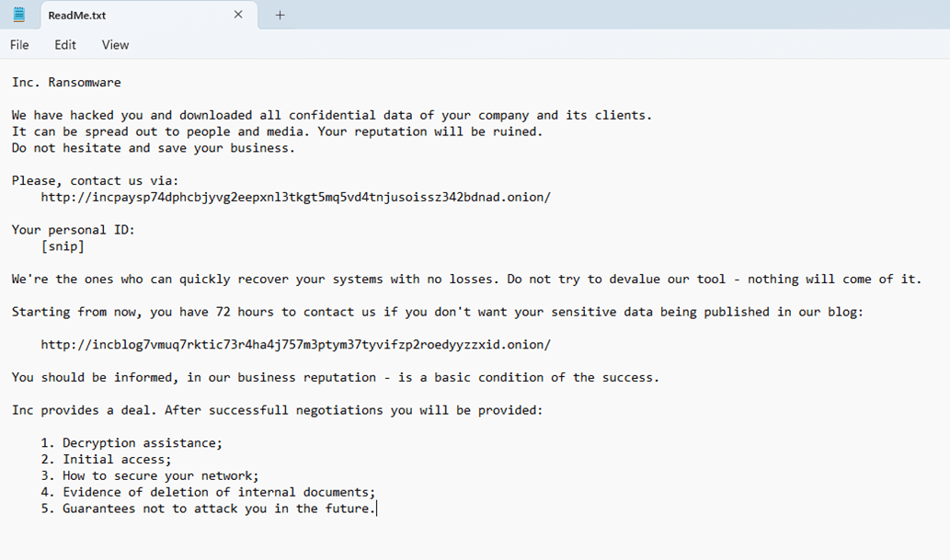
Task: Place cursor on the "Inc. Ransomware" heading line
Action: 66,83
